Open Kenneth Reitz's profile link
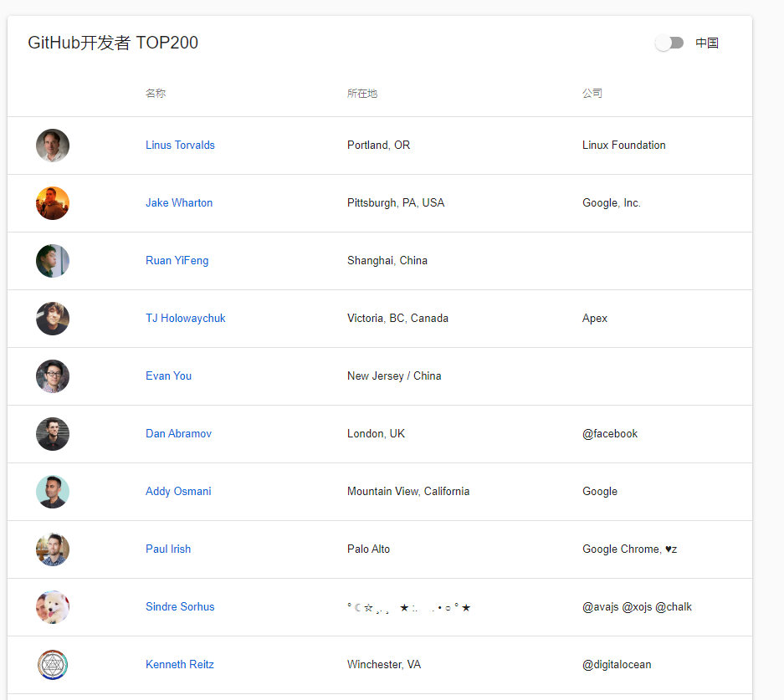This screenshot has height=700, width=784. pyautogui.click(x=180, y=664)
